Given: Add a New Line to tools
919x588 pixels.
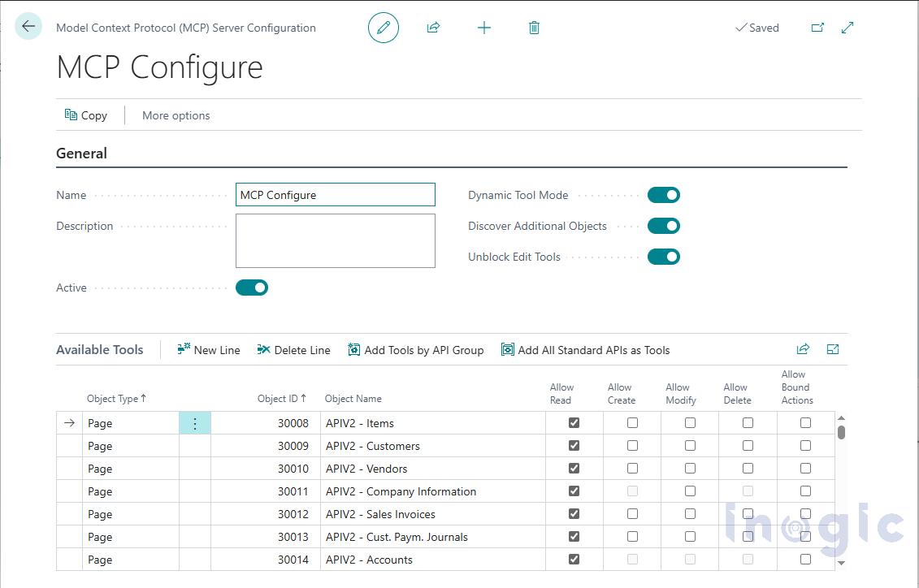Looking at the screenshot, I should [x=209, y=350].
